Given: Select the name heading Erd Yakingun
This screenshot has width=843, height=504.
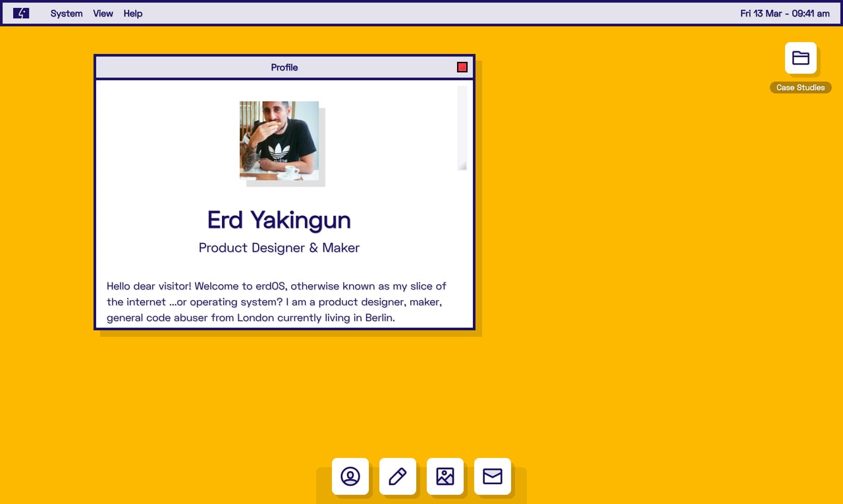Looking at the screenshot, I should click(x=279, y=220).
